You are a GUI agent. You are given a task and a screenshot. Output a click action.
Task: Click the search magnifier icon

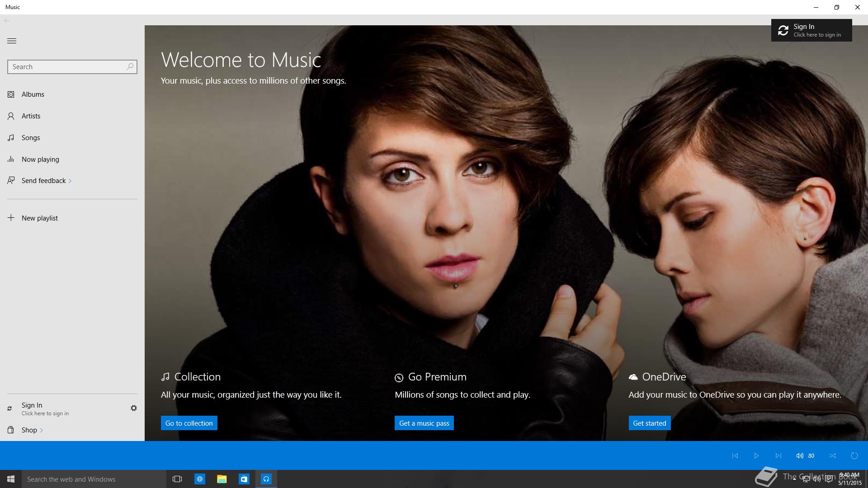[x=130, y=66]
